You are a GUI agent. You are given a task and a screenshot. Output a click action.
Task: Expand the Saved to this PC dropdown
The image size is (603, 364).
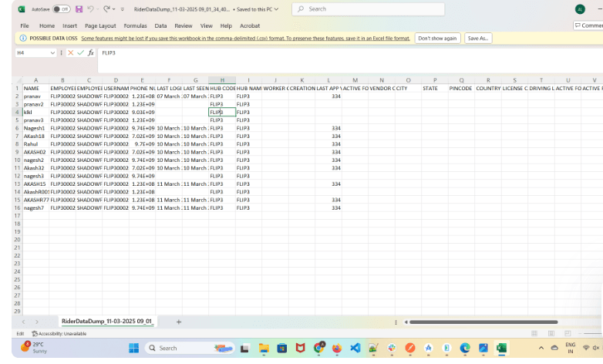click(x=276, y=9)
